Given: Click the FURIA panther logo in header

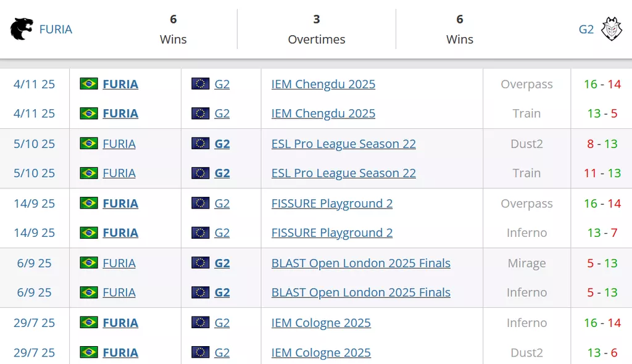Looking at the screenshot, I should [x=22, y=29].
